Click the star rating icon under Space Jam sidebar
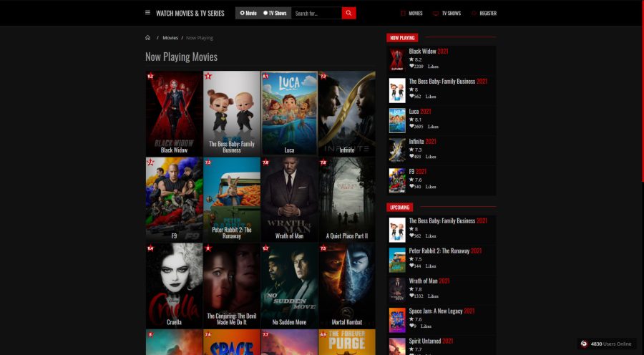This screenshot has height=355, width=644. [x=411, y=319]
